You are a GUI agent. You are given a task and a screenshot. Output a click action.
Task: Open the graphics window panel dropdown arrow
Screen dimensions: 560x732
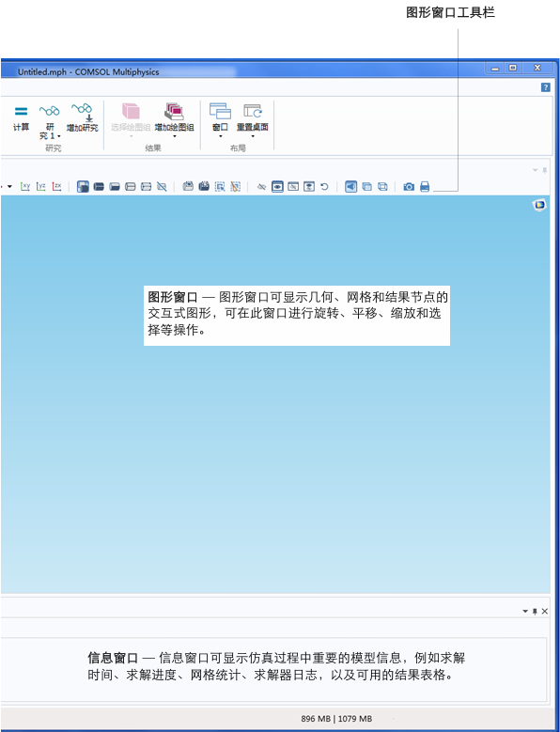[x=536, y=170]
